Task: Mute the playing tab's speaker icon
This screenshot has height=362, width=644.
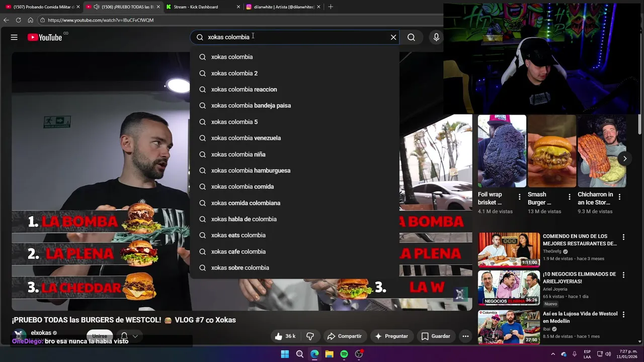Action: tap(96, 7)
